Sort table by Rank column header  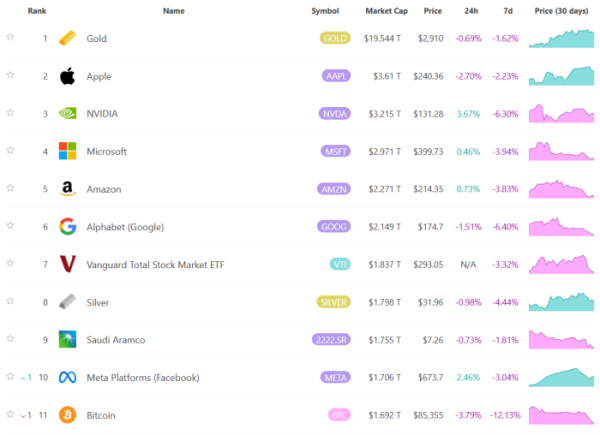point(37,11)
